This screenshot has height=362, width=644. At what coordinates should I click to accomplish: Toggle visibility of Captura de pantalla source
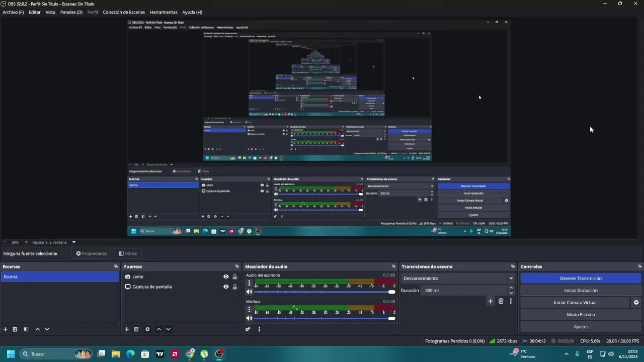pos(226,287)
